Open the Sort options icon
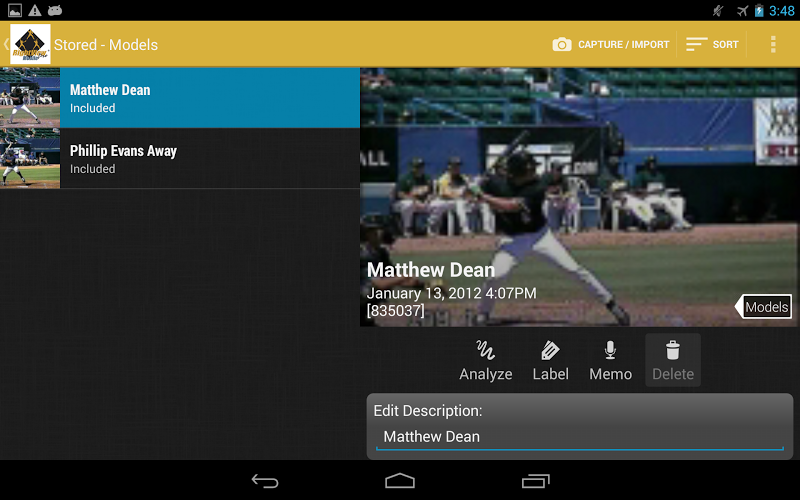Viewport: 800px width, 500px height. [x=696, y=44]
